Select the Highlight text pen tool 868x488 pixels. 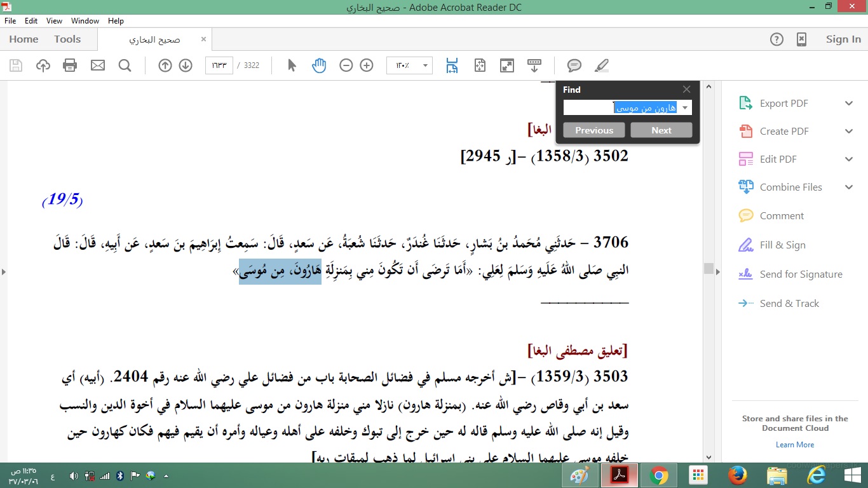tap(601, 65)
